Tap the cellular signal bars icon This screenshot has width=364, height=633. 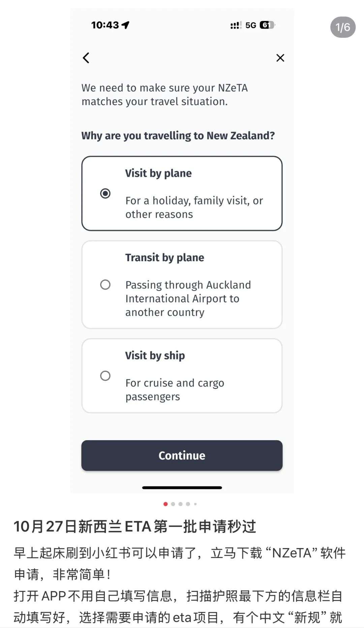236,25
